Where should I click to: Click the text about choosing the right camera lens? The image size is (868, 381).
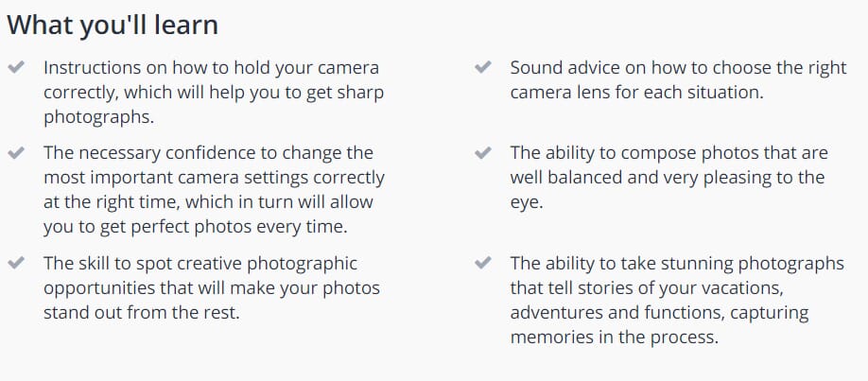pyautogui.click(x=678, y=79)
